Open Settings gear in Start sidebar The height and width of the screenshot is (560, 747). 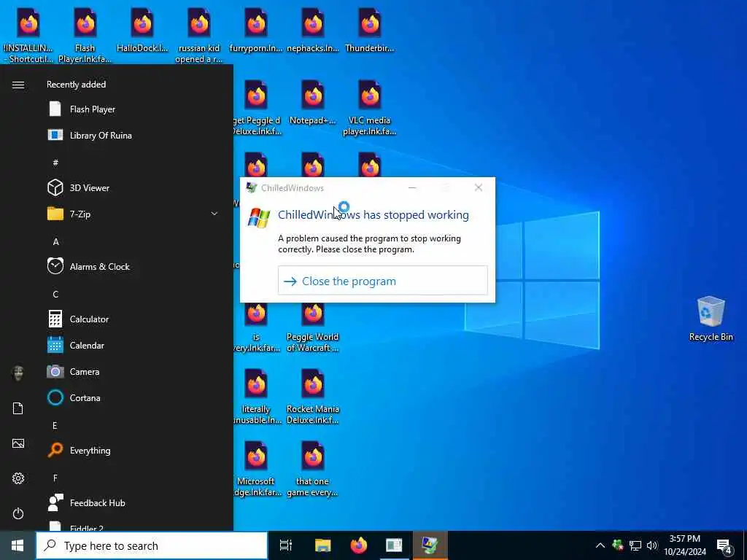pyautogui.click(x=18, y=478)
